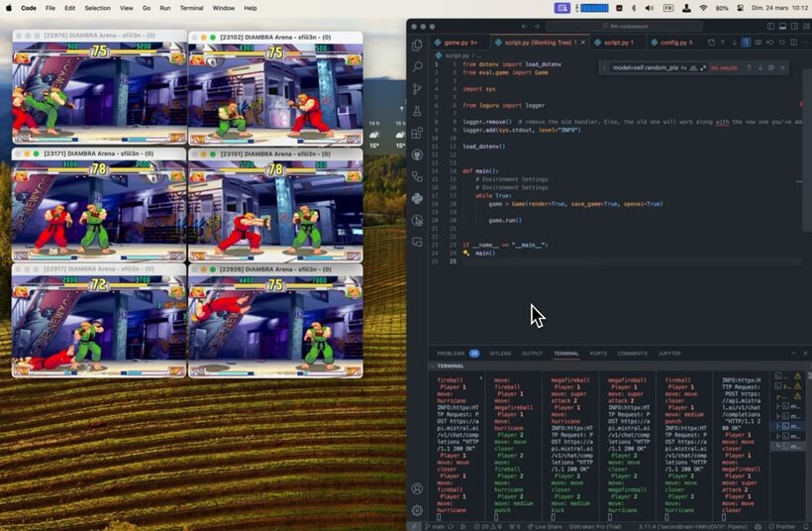The height and width of the screenshot is (531, 812).
Task: Toggle Use Regular Expression in find widget
Action: tap(703, 67)
